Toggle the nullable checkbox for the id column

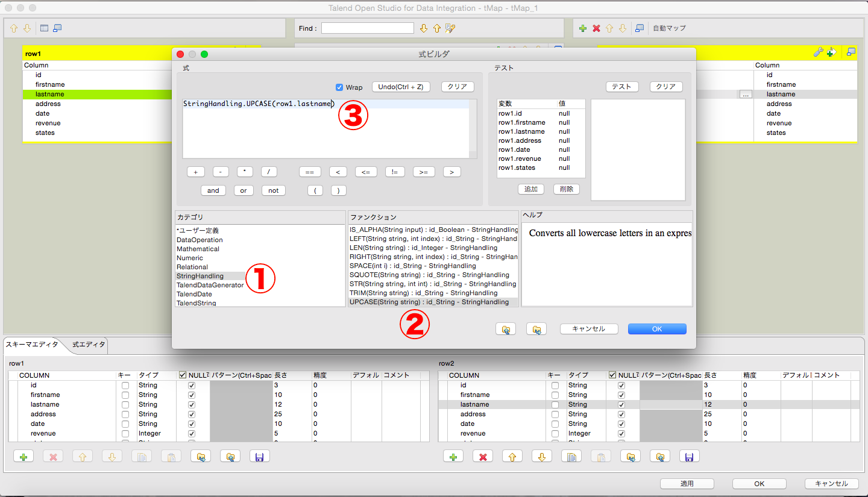[x=191, y=385]
